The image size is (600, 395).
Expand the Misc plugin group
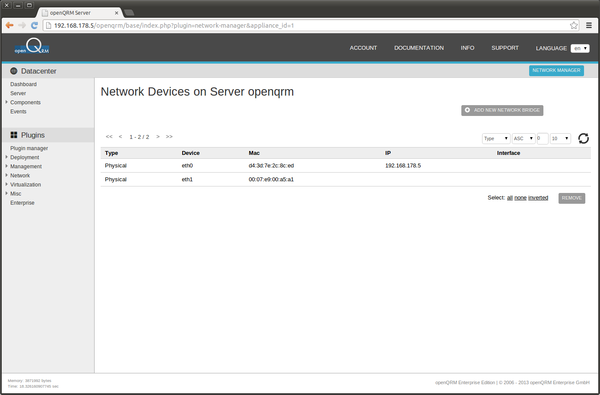pos(7,194)
